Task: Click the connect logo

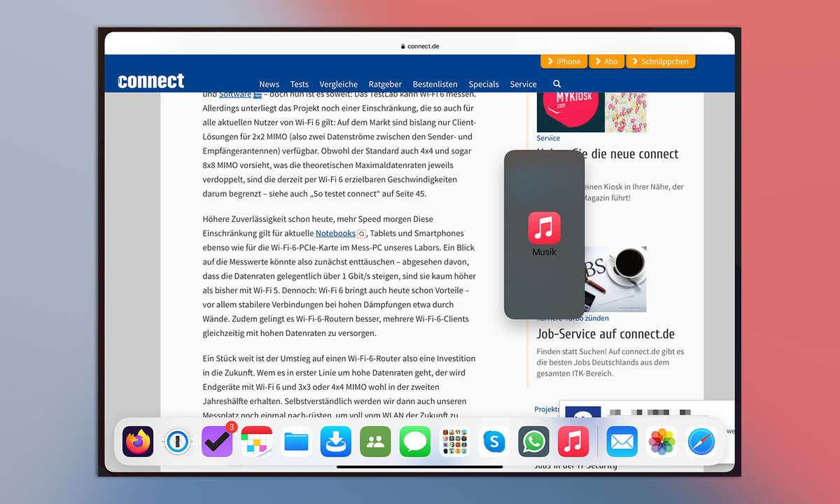Action: tap(151, 80)
